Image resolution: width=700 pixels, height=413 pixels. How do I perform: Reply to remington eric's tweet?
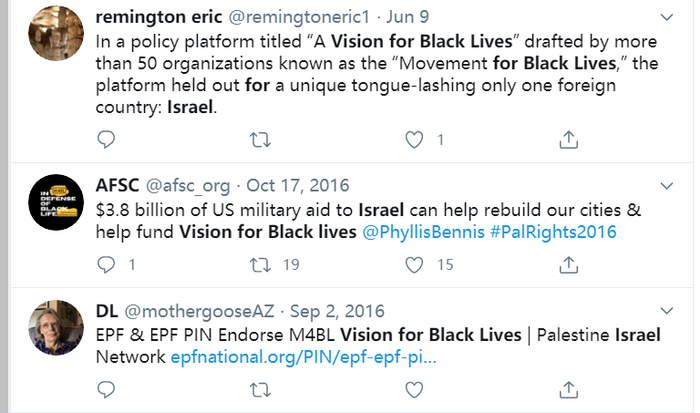[106, 141]
